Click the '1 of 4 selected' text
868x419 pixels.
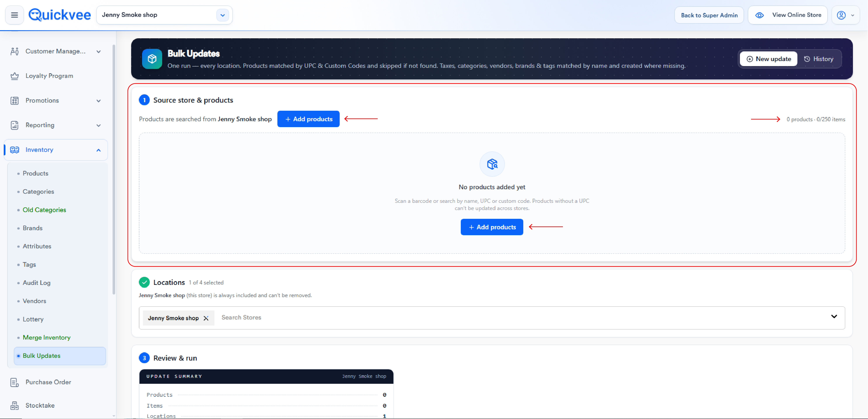[x=206, y=283]
